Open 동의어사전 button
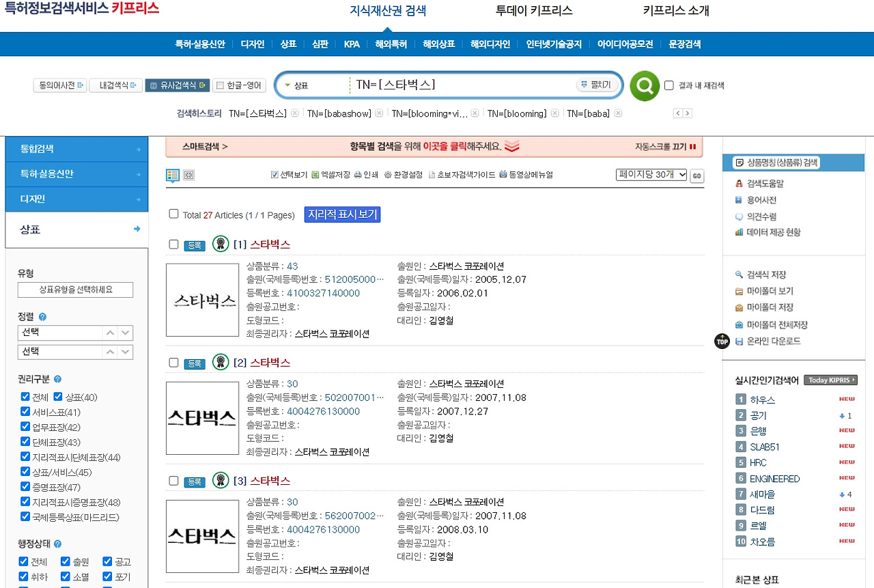This screenshot has height=588, width=874. (60, 85)
